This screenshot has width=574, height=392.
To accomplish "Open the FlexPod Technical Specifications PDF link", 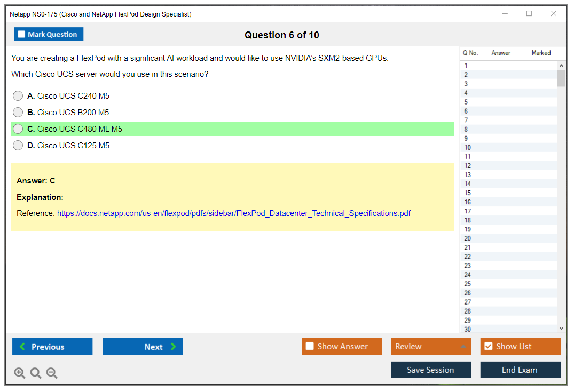I will click(x=233, y=213).
